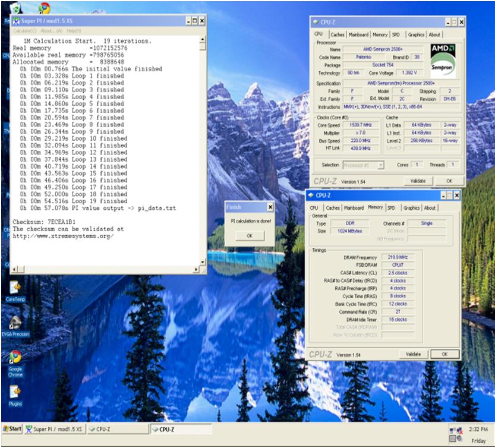Click the Core Speed value 1539.7 MHz

coord(361,125)
